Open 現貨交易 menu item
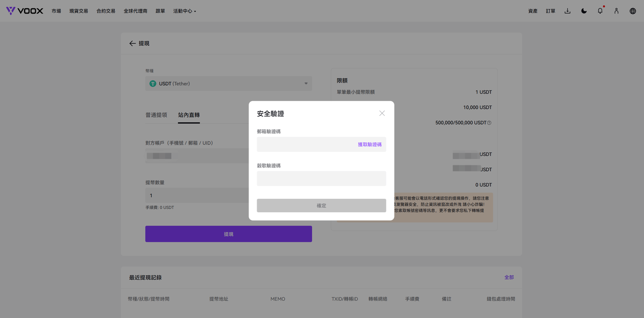 click(x=78, y=11)
